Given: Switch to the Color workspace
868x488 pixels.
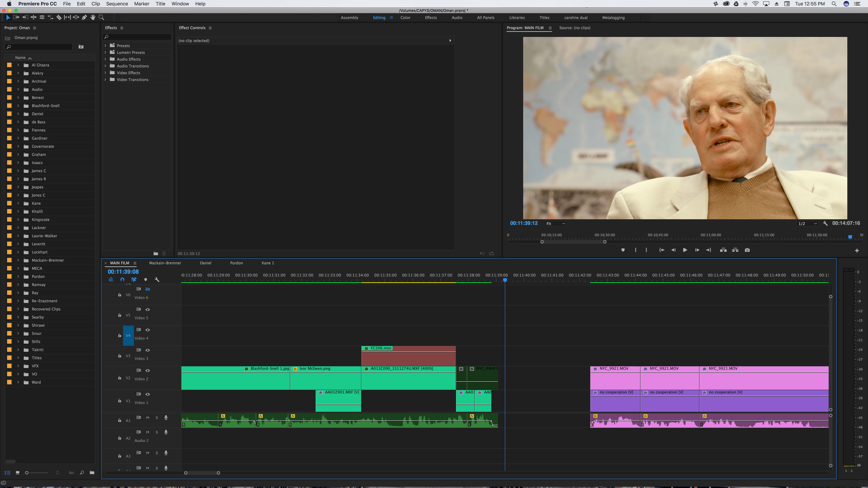Looking at the screenshot, I should [405, 17].
